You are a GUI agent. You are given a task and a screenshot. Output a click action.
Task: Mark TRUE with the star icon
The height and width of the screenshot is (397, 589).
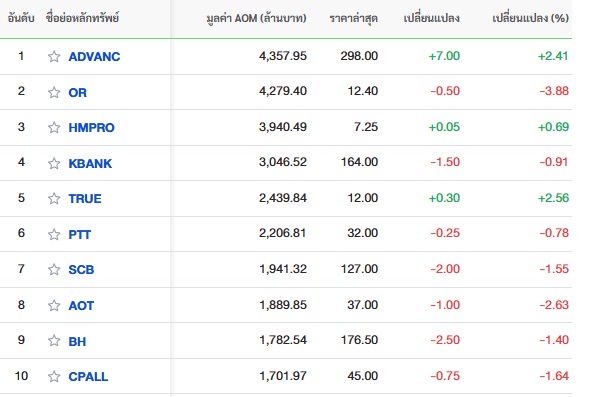point(54,198)
